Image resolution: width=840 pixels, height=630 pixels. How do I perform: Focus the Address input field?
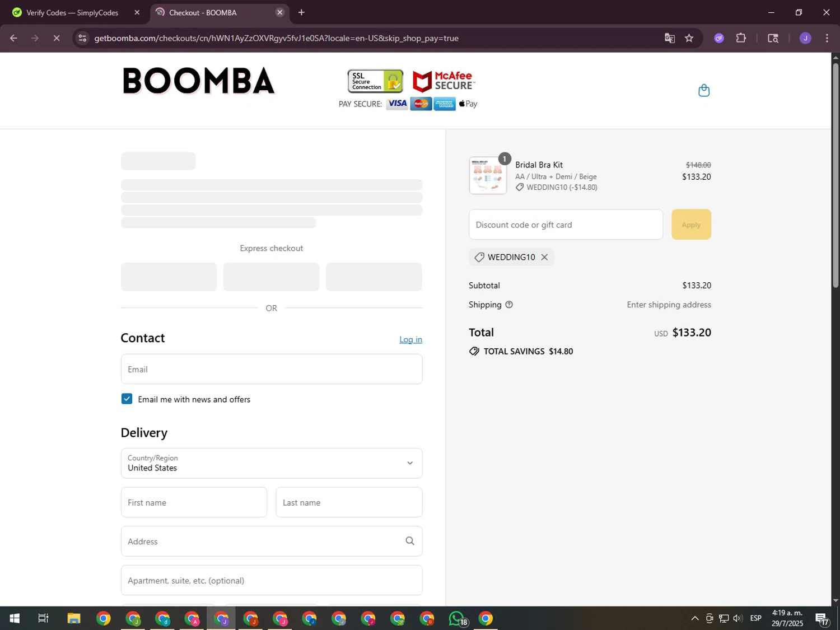pyautogui.click(x=272, y=541)
